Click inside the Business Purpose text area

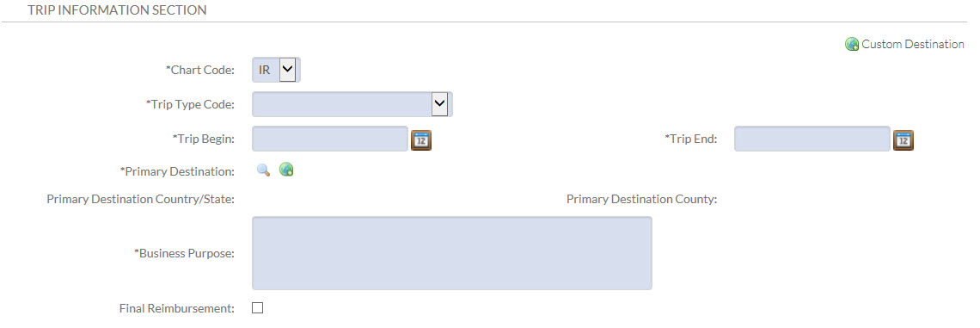452,253
